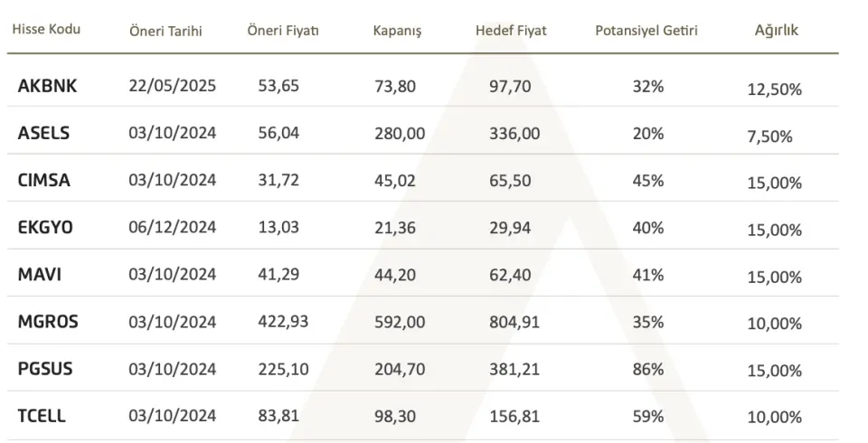
Task: Click the Ağırlık column header
Action: click(x=776, y=30)
